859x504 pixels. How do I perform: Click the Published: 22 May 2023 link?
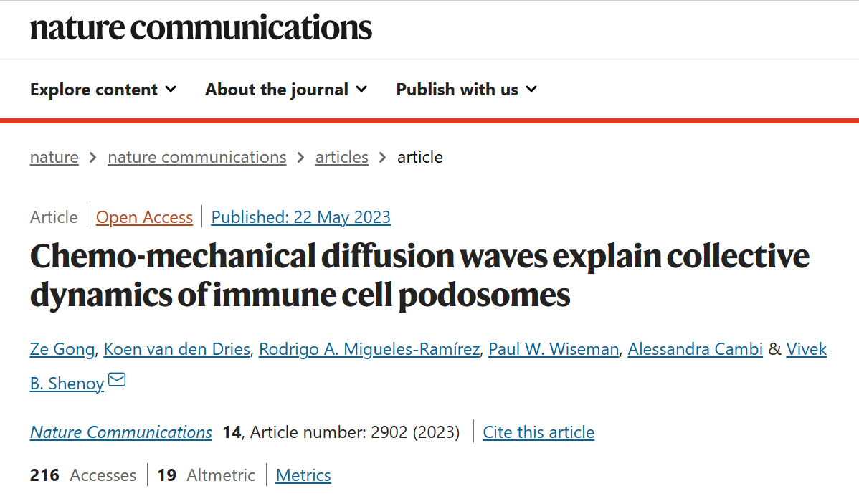pos(301,217)
